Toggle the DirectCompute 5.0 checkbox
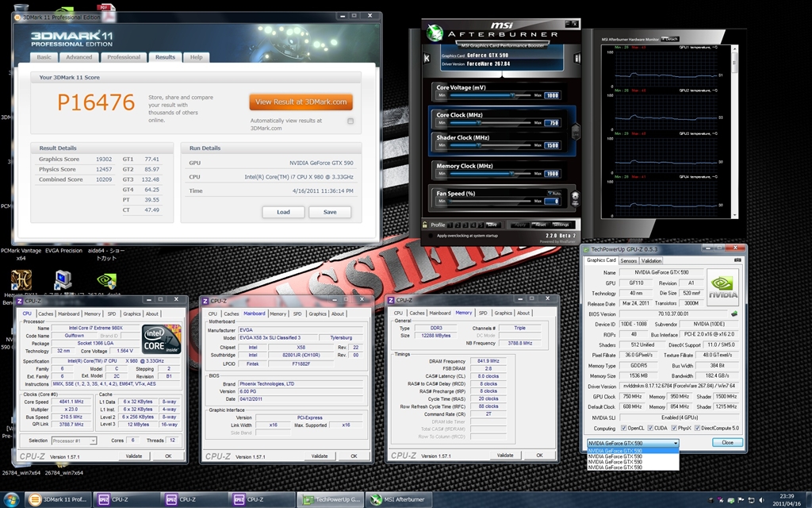Image resolution: width=812 pixels, height=508 pixels. 697,428
